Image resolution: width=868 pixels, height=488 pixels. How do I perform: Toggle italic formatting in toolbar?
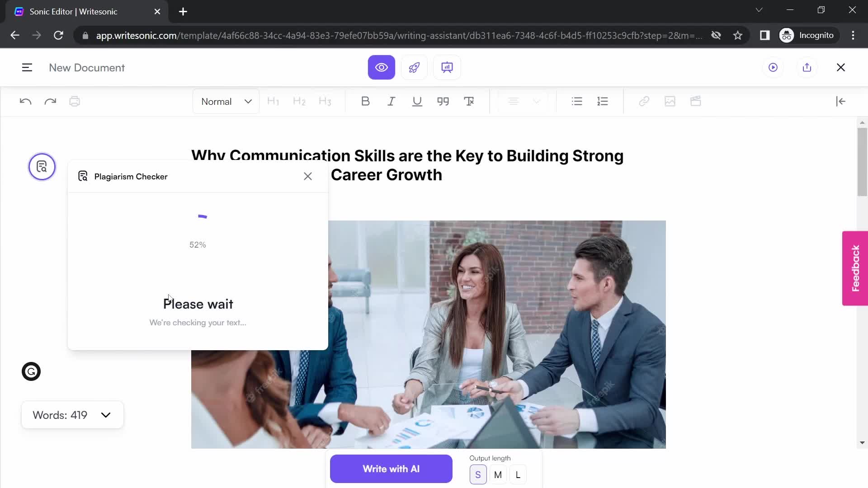pos(392,101)
